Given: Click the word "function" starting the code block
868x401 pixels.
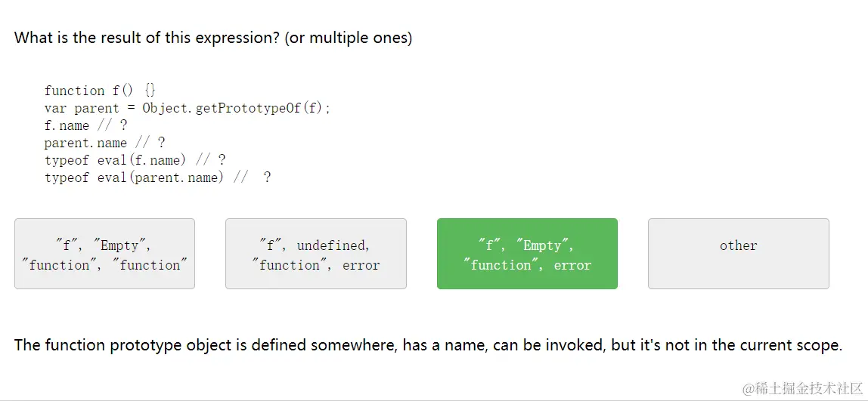Looking at the screenshot, I should click(74, 91).
